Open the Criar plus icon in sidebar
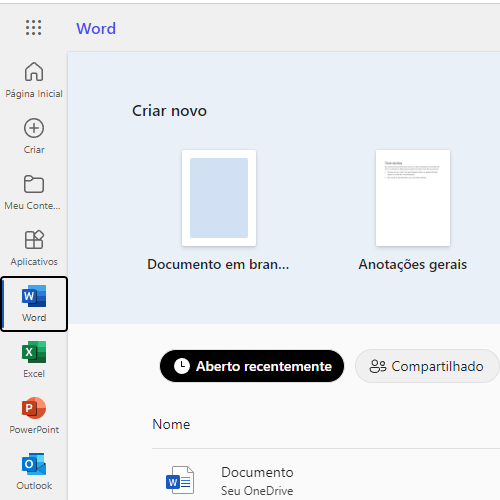The width and height of the screenshot is (500, 500). point(34,128)
